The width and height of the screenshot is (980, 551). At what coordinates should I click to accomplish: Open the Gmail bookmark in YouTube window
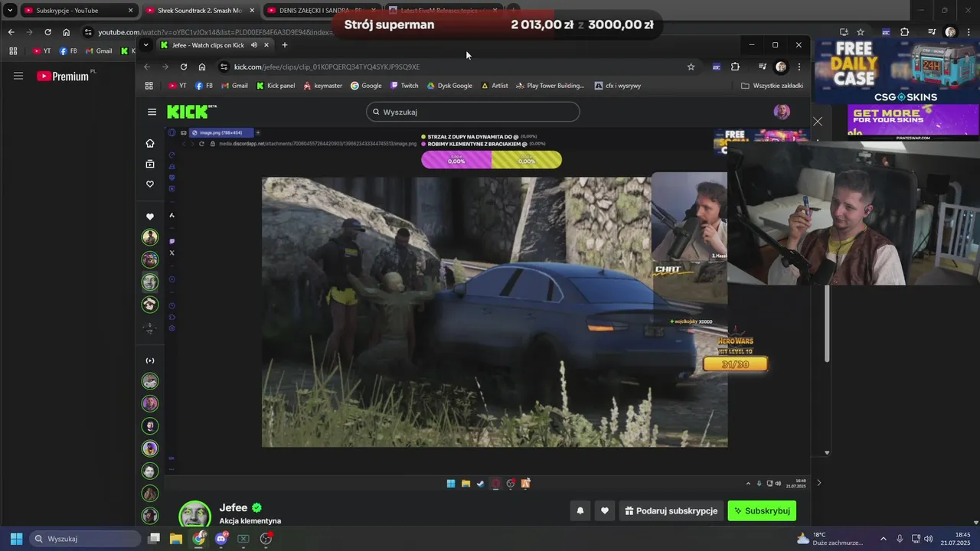pyautogui.click(x=98, y=51)
